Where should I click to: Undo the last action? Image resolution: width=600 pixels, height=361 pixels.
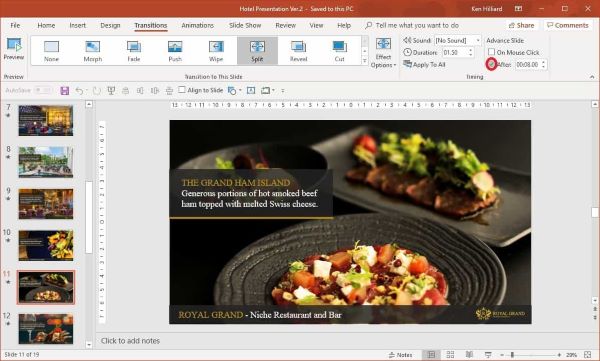coord(79,91)
